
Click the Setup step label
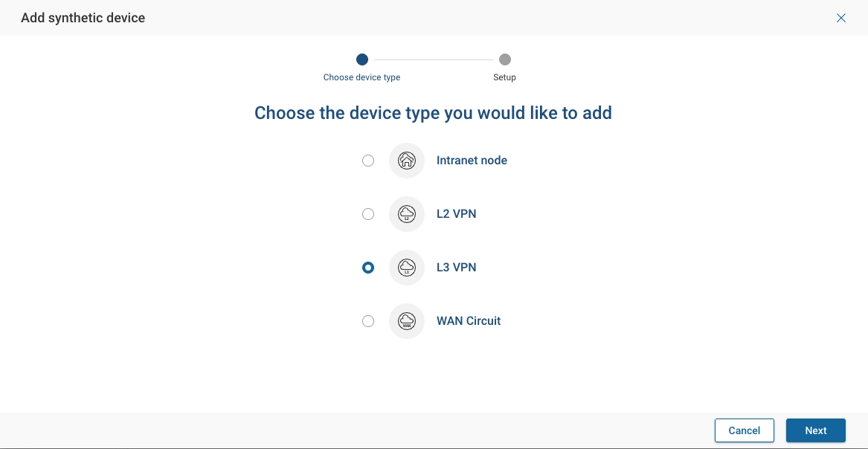coord(505,77)
